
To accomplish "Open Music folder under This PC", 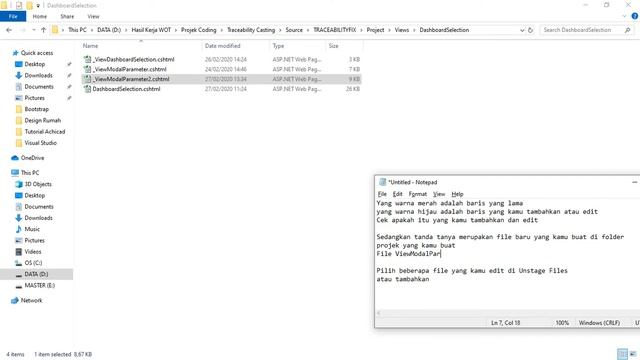I will pyautogui.click(x=32, y=229).
